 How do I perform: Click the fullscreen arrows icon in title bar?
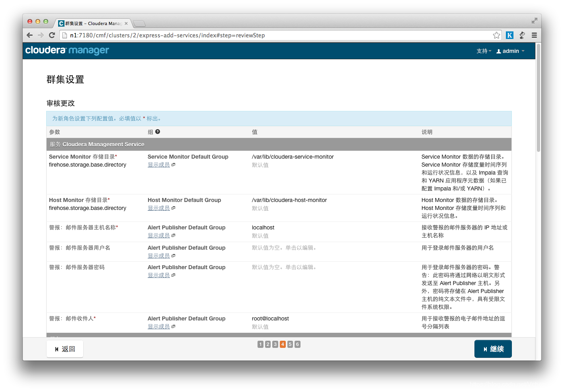pos(534,21)
